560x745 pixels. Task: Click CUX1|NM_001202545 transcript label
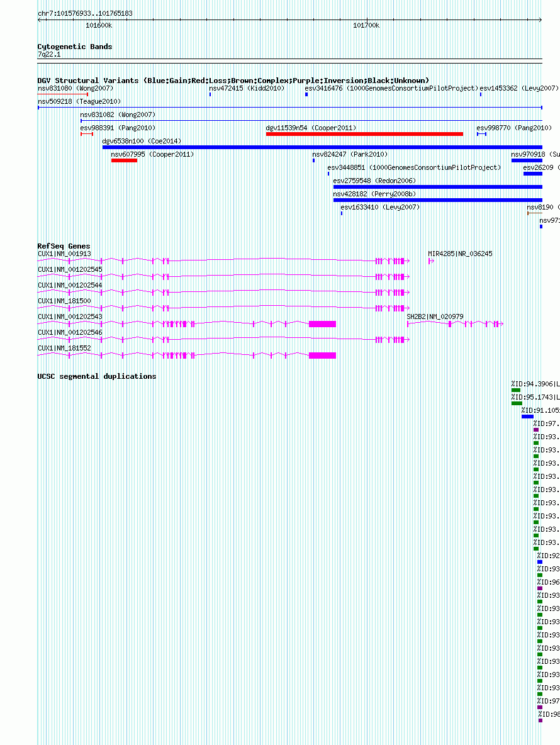click(x=70, y=270)
